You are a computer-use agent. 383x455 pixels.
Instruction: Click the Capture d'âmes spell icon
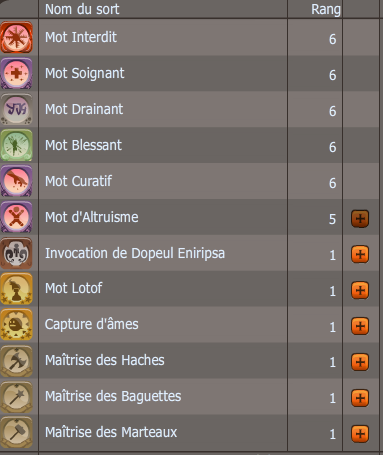point(16,325)
